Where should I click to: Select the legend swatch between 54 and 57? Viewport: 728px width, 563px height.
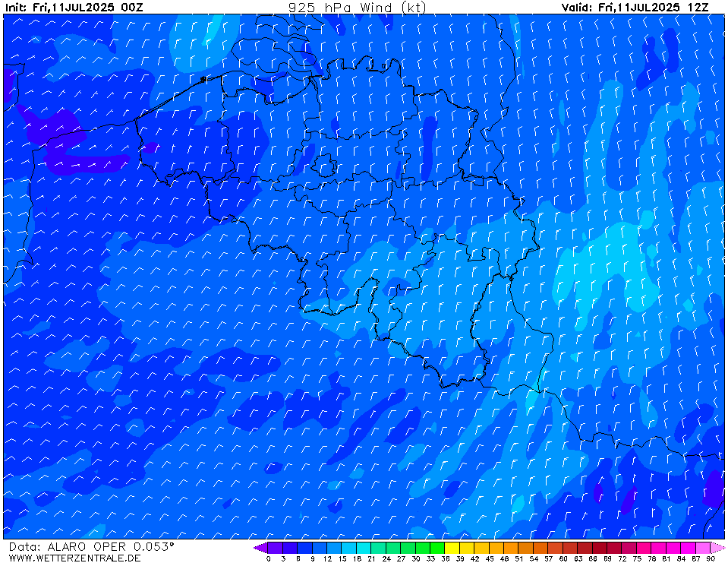[x=541, y=548]
